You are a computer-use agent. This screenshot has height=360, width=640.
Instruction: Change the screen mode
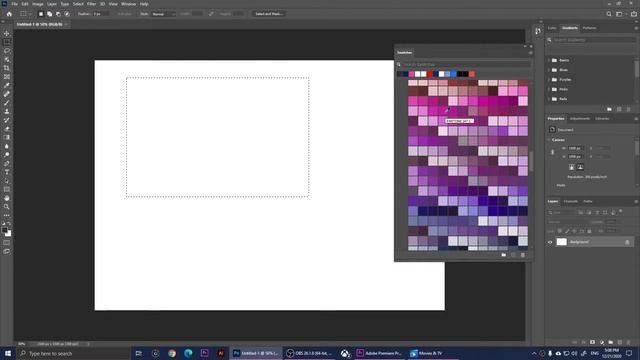point(7,251)
